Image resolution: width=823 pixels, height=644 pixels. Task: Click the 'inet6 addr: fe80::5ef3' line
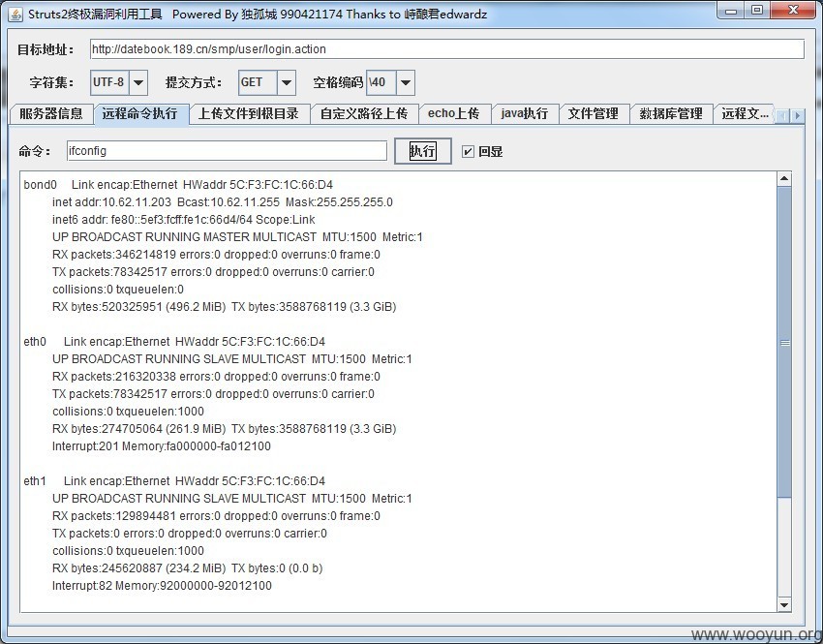click(x=183, y=220)
